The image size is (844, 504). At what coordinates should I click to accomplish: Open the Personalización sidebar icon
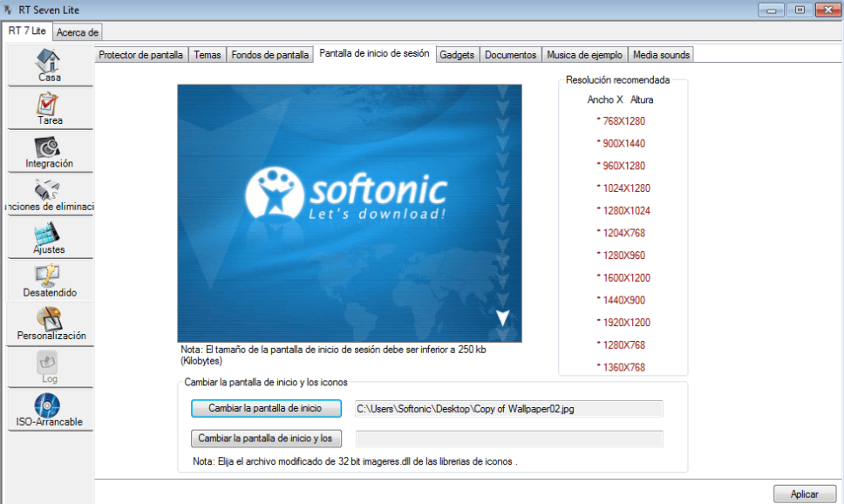[x=49, y=319]
